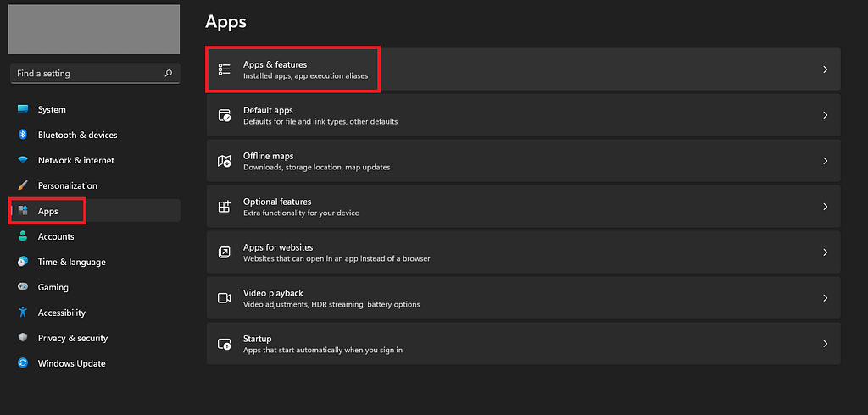The width and height of the screenshot is (868, 415).
Task: Click the Optional features grid icon
Action: (224, 207)
